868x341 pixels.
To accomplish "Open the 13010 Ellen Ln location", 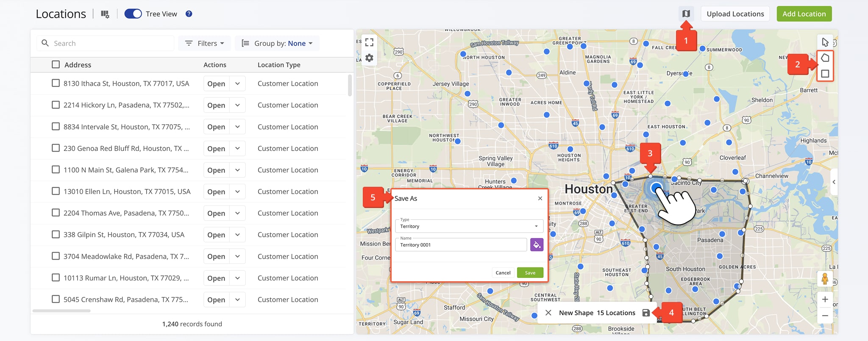I will pos(216,191).
